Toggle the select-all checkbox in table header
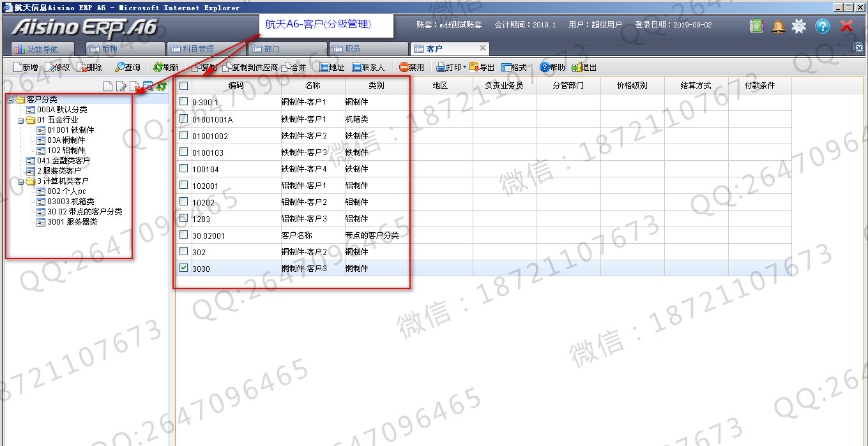Image resolution: width=868 pixels, height=446 pixels. tap(184, 85)
